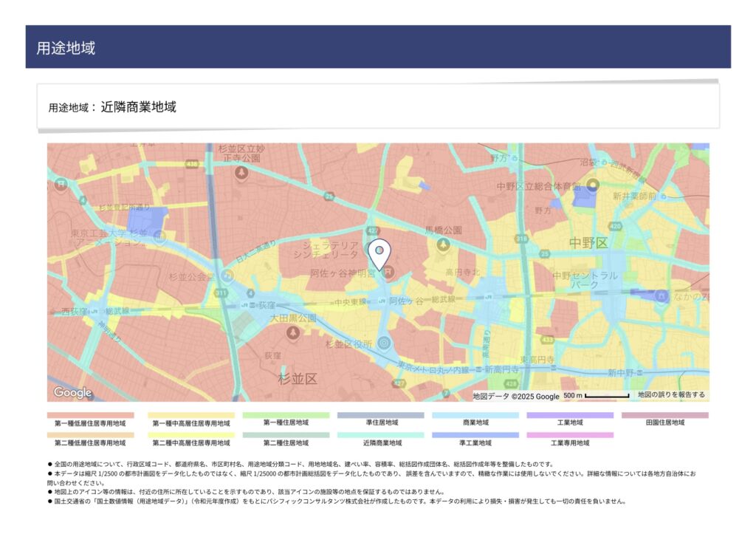The height and width of the screenshot is (534, 756).
Task: Click the 中野区 ward label on map
Action: (588, 243)
